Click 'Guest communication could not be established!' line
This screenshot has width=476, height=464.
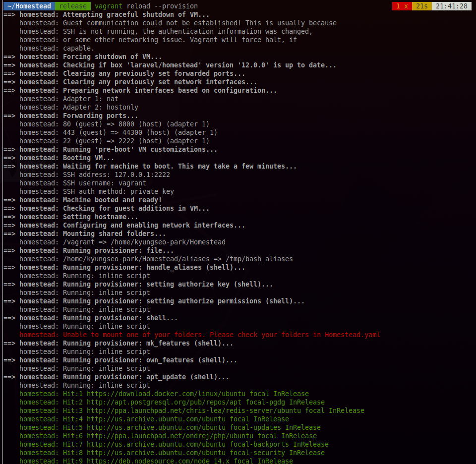coord(178,23)
